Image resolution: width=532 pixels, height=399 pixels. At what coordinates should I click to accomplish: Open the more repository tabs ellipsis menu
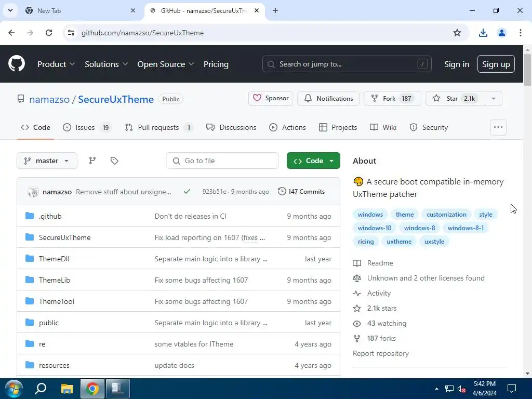[498, 127]
